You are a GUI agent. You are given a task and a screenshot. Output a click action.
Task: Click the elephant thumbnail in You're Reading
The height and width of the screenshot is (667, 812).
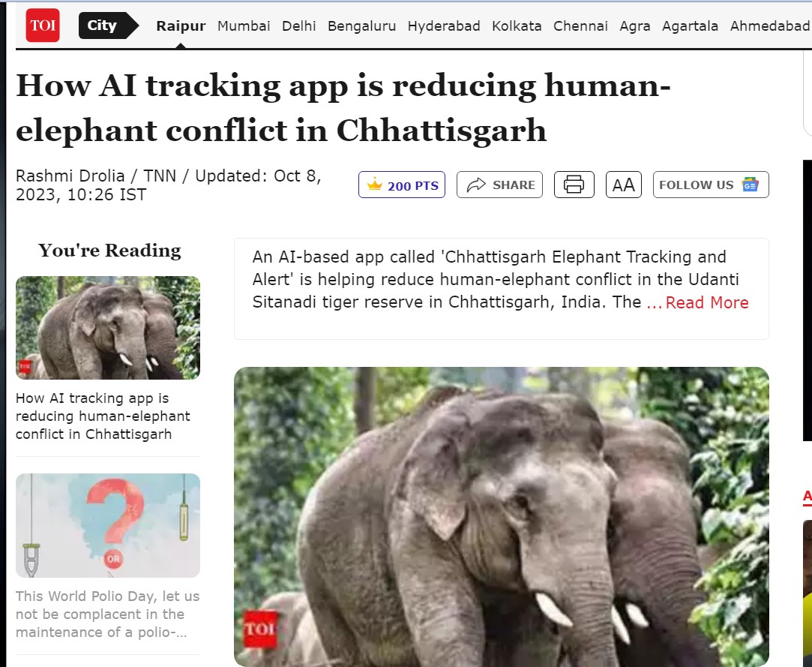coord(108,328)
